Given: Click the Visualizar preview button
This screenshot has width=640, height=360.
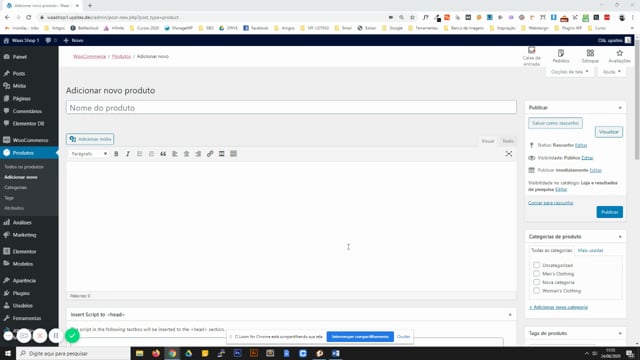Looking at the screenshot, I should pos(609,132).
